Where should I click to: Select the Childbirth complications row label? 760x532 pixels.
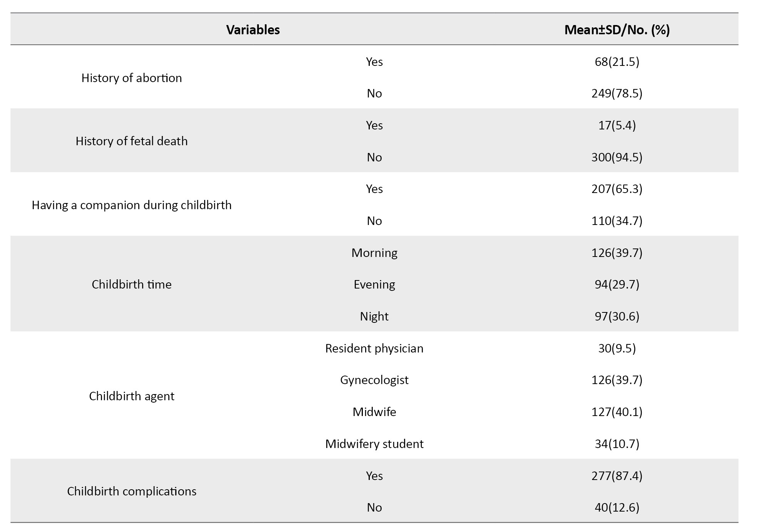click(x=131, y=491)
